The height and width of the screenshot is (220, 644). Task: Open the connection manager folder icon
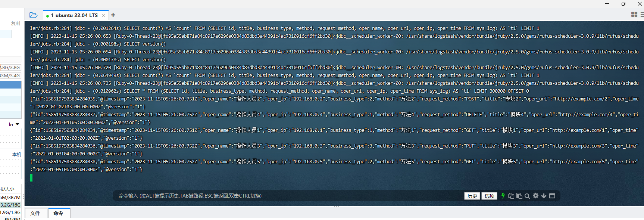click(x=33, y=15)
